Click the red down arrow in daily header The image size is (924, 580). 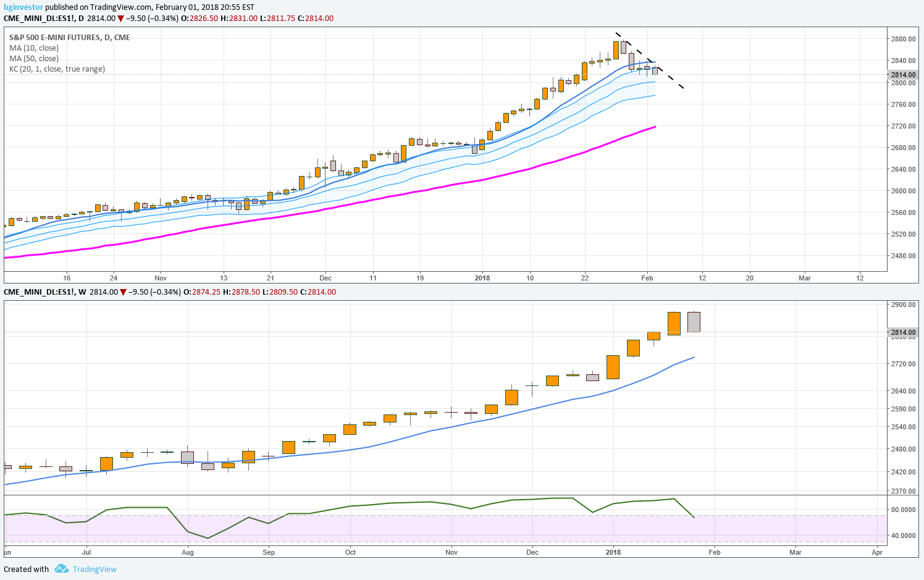pos(121,19)
